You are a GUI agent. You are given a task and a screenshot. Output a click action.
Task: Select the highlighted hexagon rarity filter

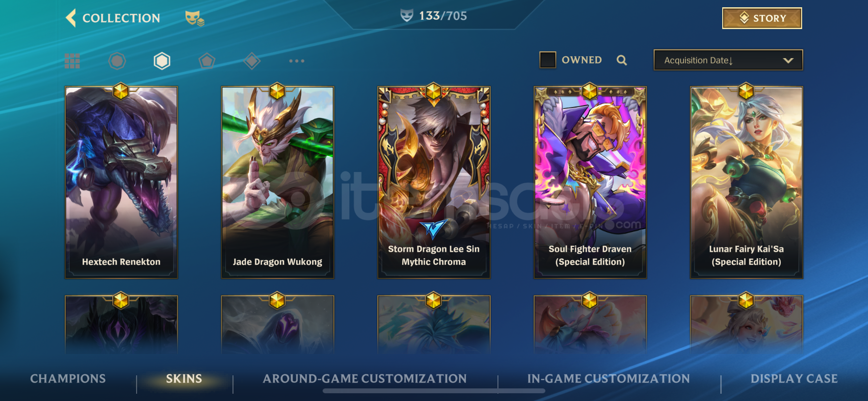click(x=162, y=61)
